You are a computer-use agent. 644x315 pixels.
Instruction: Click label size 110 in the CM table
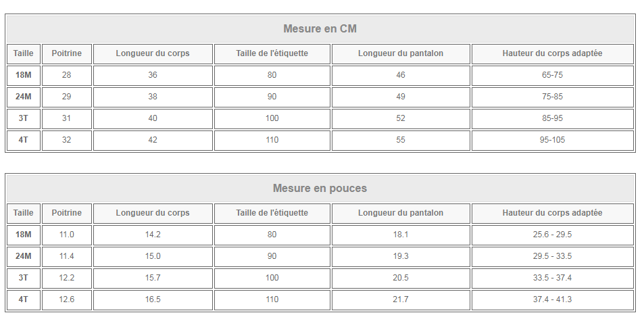[x=272, y=140]
